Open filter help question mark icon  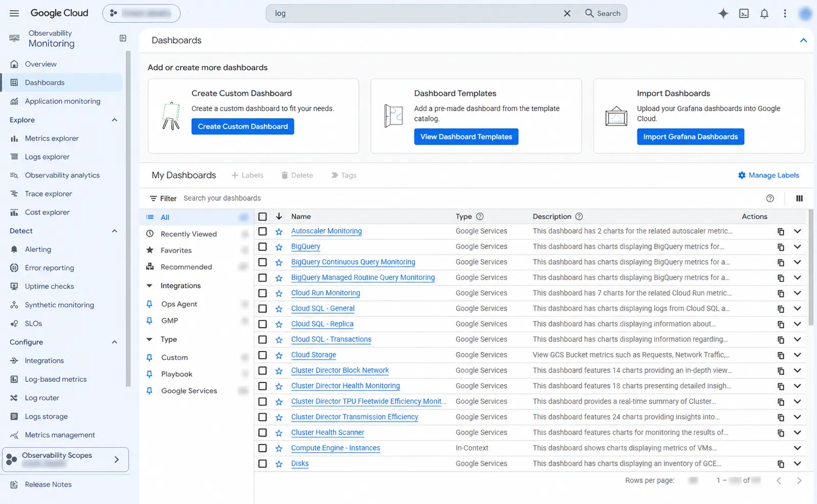(x=770, y=199)
